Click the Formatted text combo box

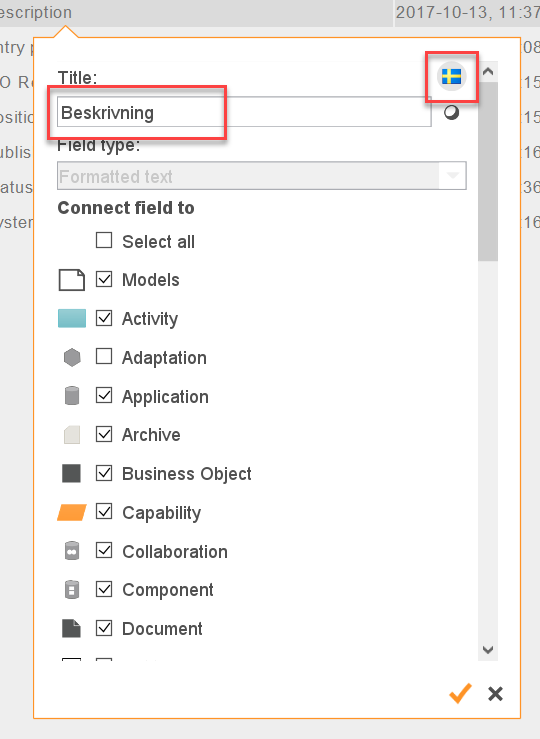pyautogui.click(x=262, y=176)
